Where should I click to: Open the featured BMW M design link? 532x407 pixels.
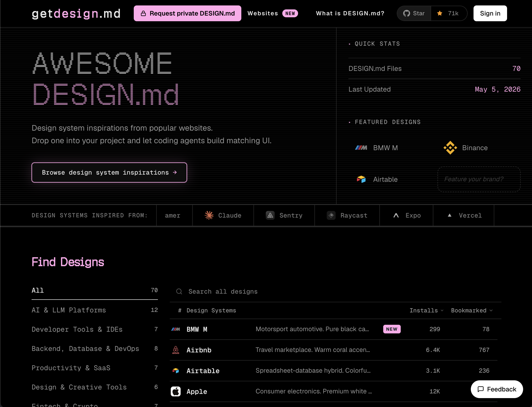click(x=385, y=148)
